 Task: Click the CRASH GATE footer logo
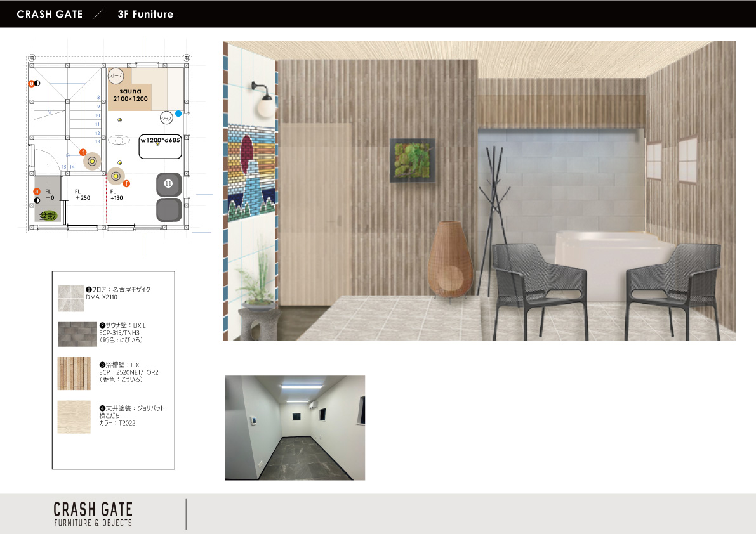click(93, 514)
